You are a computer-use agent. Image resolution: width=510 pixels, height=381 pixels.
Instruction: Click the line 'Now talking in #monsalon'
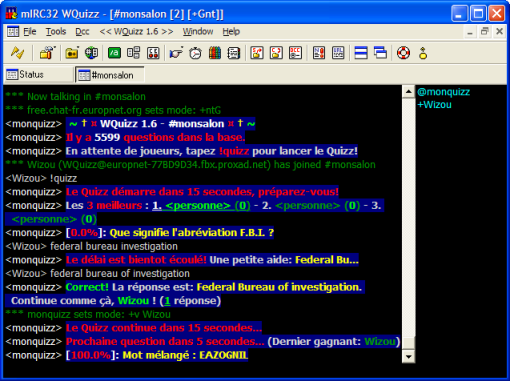[x=86, y=97]
